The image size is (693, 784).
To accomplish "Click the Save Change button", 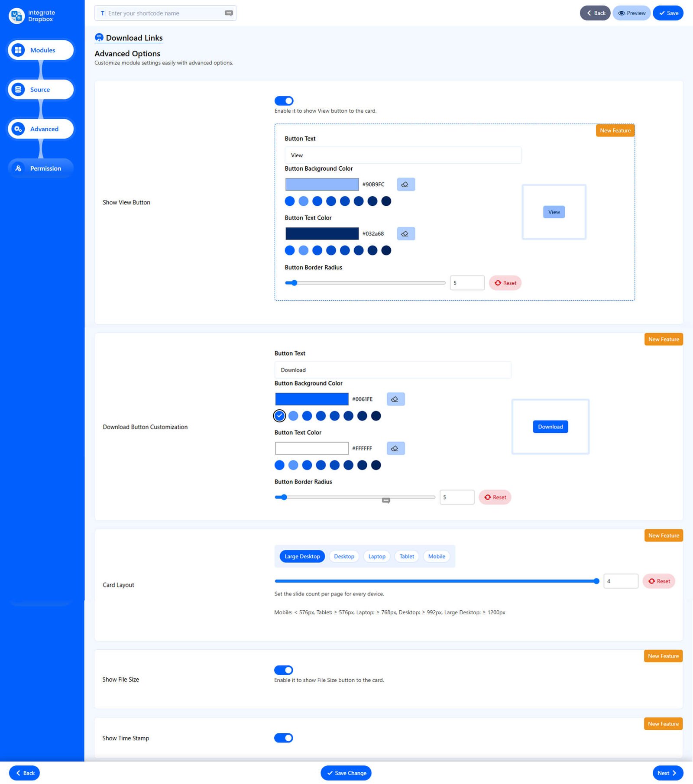I will tap(346, 773).
